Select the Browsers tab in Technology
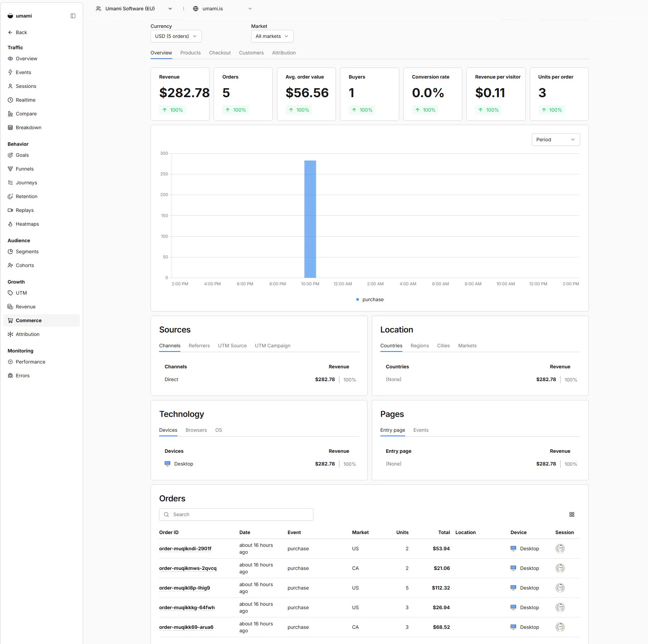The image size is (648, 644). (196, 430)
